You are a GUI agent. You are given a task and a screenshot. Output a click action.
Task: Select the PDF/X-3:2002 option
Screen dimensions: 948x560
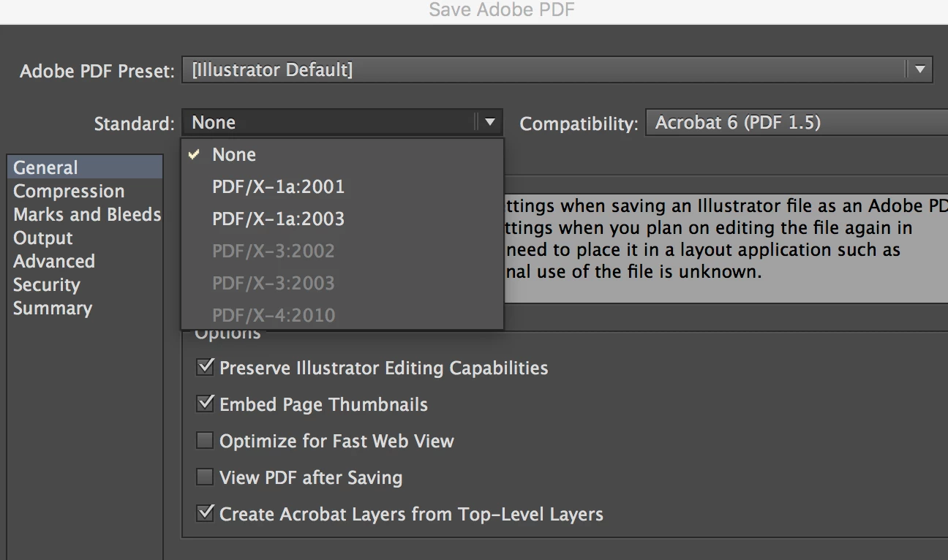[342, 251]
